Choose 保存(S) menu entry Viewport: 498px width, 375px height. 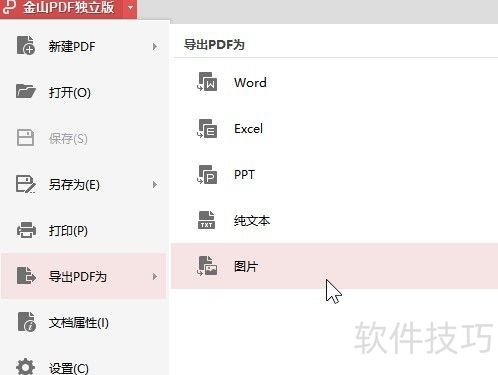(x=84, y=138)
